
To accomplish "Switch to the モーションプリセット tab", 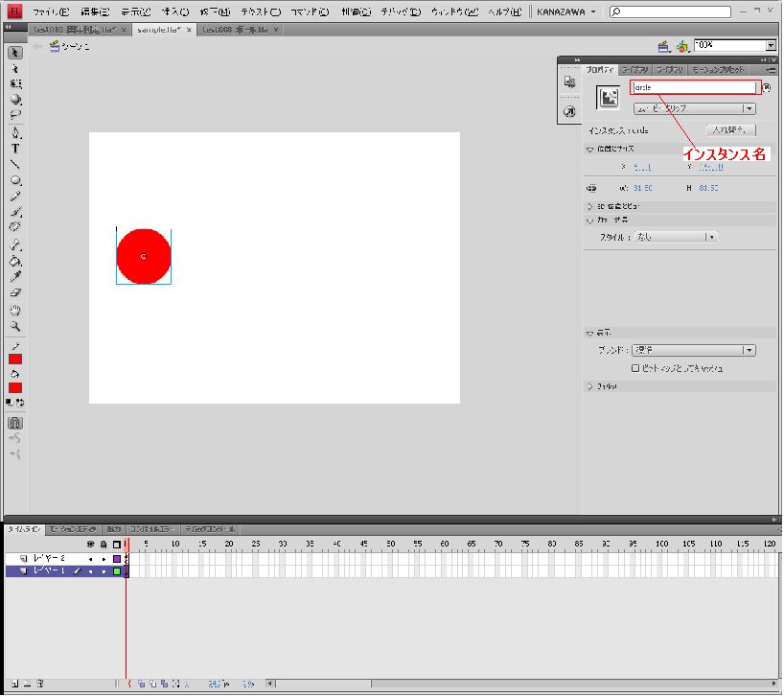I will coord(718,70).
